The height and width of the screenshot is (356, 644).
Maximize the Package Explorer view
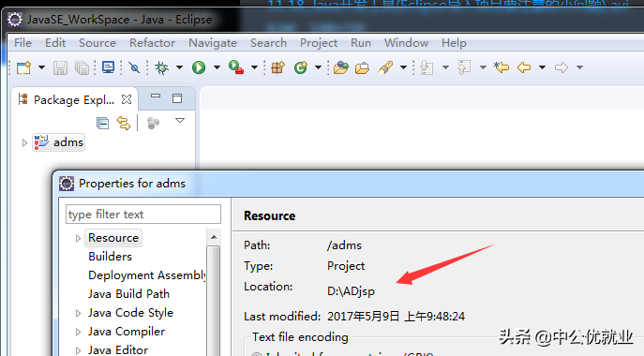click(177, 98)
